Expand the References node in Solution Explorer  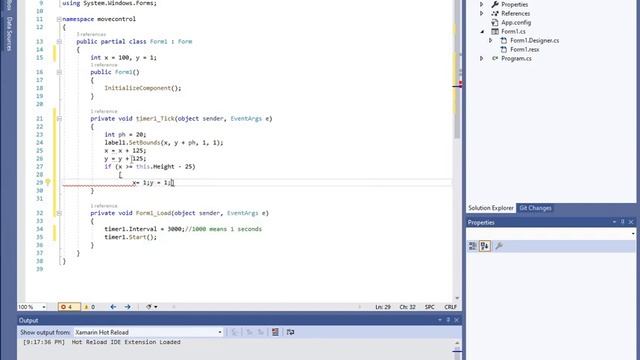coord(482,13)
